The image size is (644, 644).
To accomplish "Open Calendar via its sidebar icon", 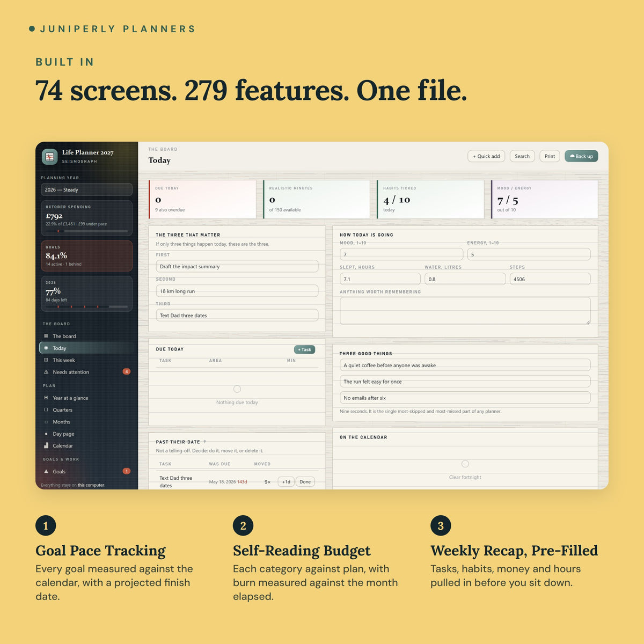I will click(46, 445).
